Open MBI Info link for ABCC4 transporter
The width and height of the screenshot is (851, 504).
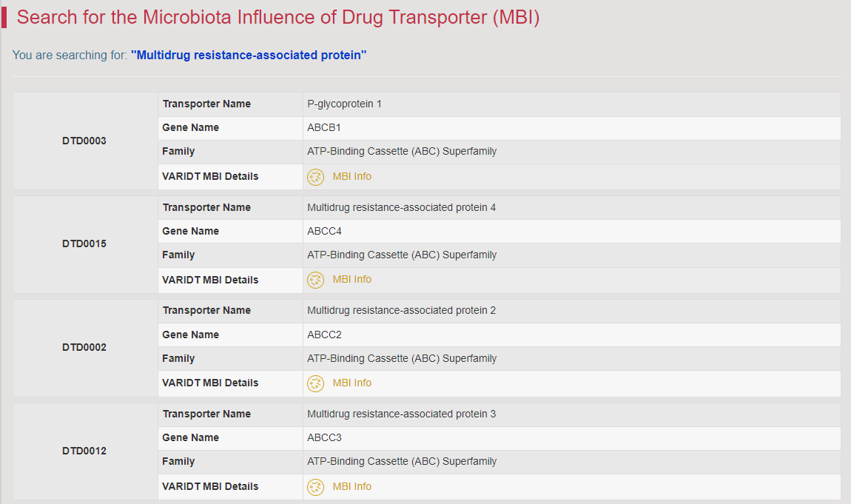(x=351, y=280)
